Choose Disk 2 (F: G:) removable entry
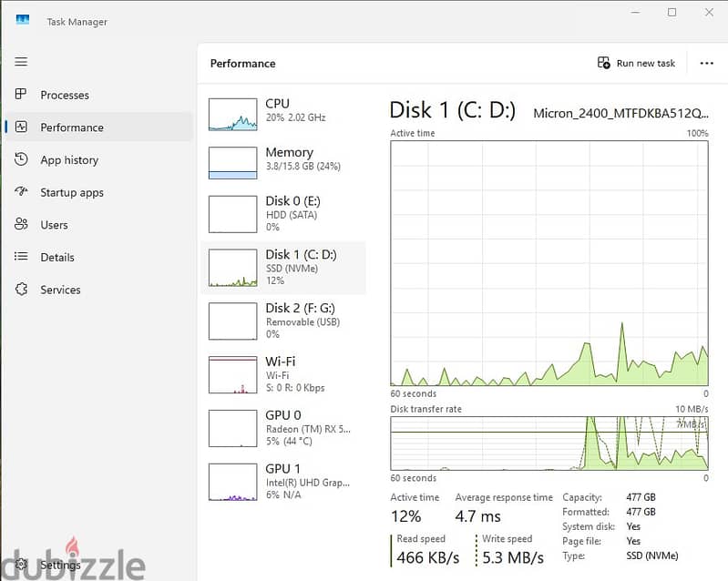Viewport: 728px width, 581px height. pyautogui.click(x=283, y=321)
